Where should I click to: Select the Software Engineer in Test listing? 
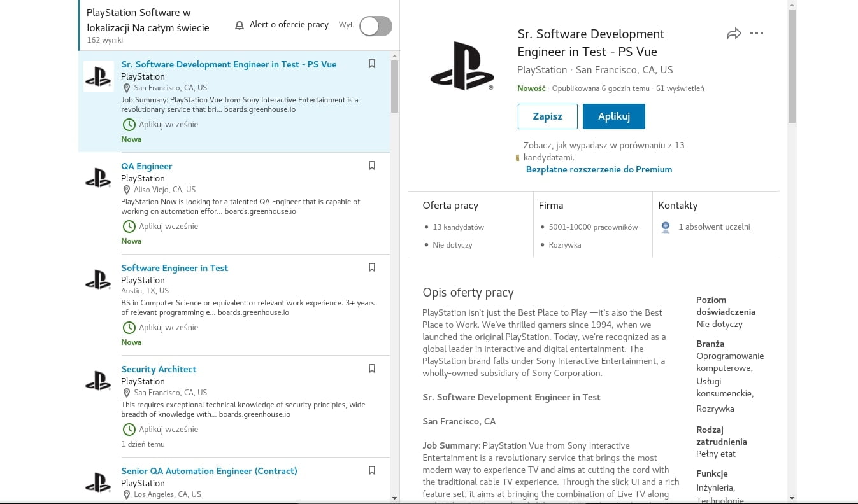[175, 268]
